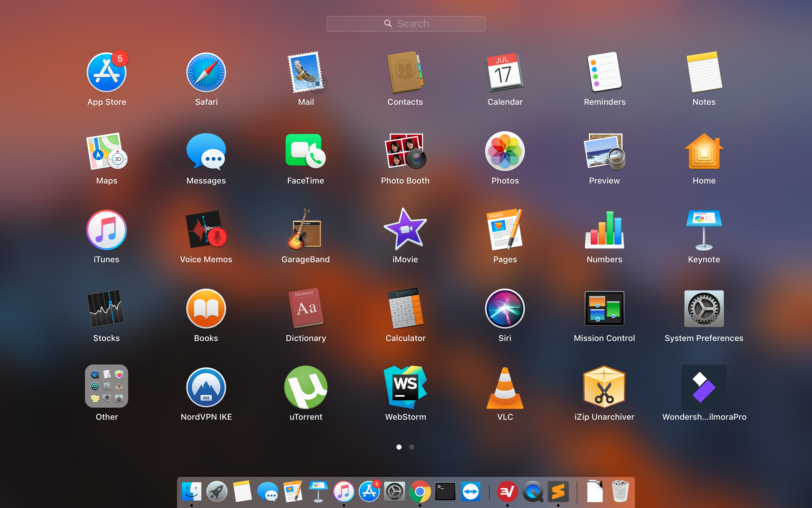Open the Keynote icon in the Dock
The image size is (812, 508).
[318, 491]
